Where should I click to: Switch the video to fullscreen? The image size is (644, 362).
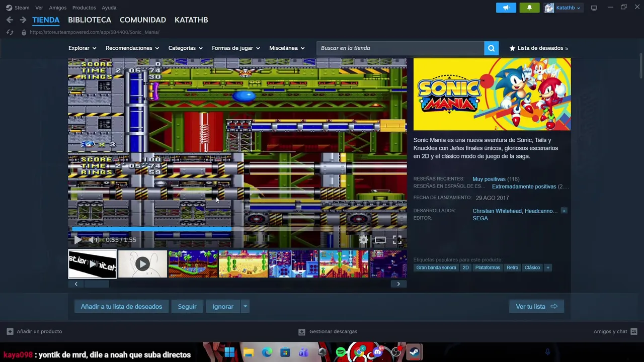tap(397, 240)
